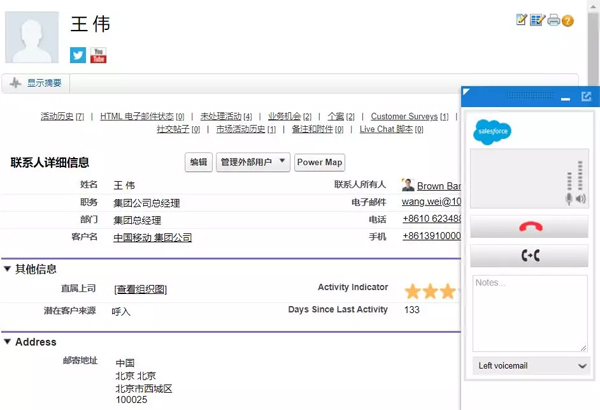Open the Left voicemail dropdown
Screen dimensions: 600x410
(530, 366)
